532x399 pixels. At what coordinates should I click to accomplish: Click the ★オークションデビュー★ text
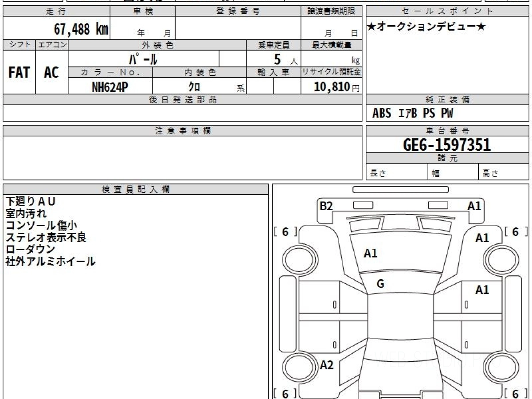pyautogui.click(x=426, y=27)
